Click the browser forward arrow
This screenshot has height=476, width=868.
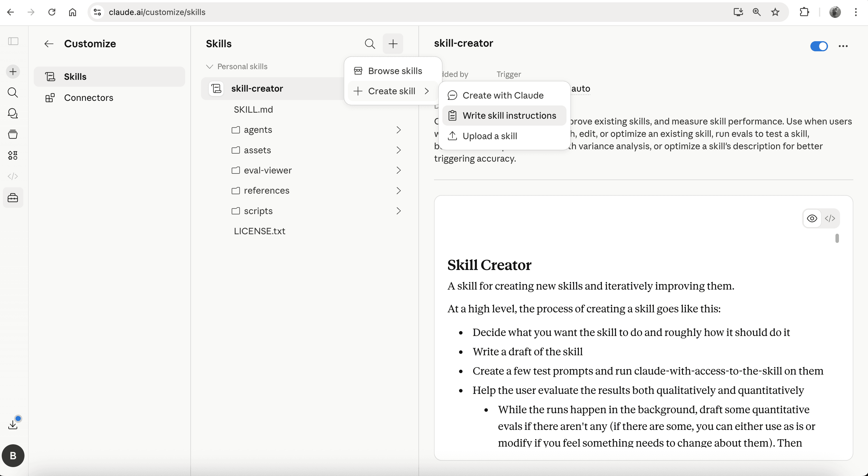(x=31, y=12)
